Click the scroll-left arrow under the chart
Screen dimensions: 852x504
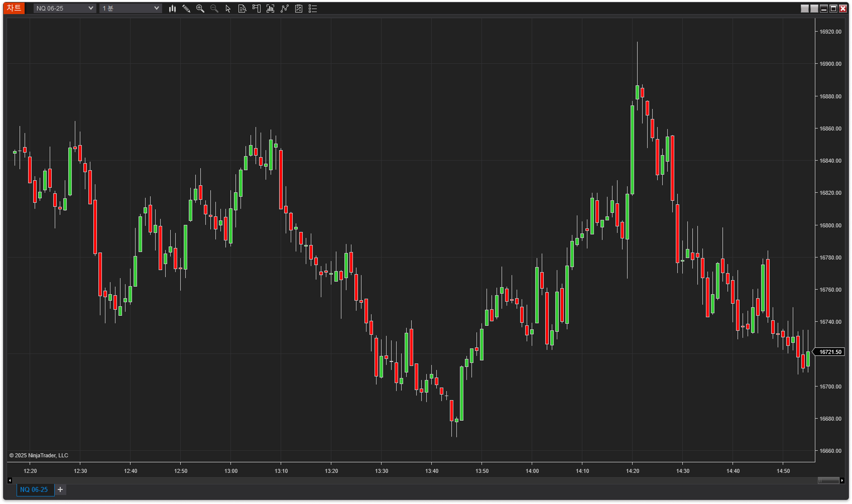(x=10, y=480)
